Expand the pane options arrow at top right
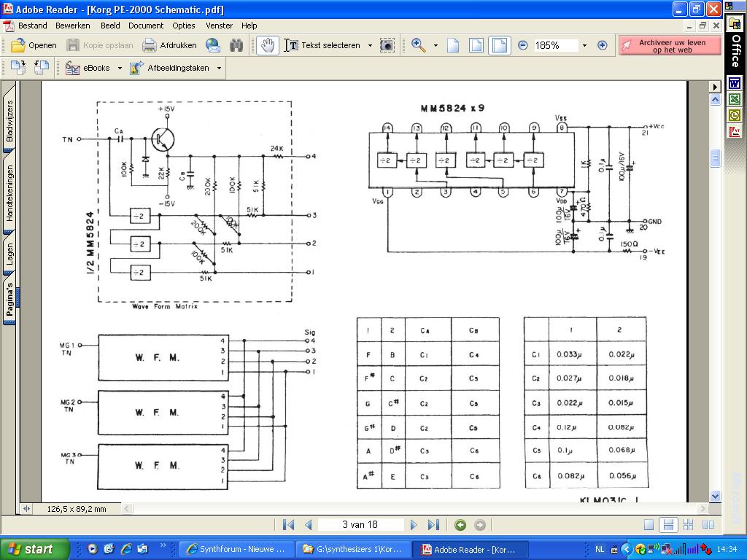 [x=715, y=87]
